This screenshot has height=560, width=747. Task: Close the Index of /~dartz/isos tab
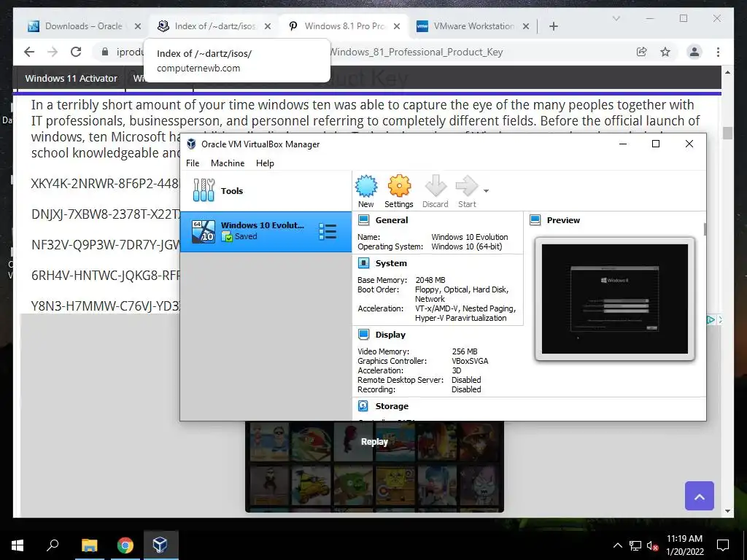[x=268, y=26]
